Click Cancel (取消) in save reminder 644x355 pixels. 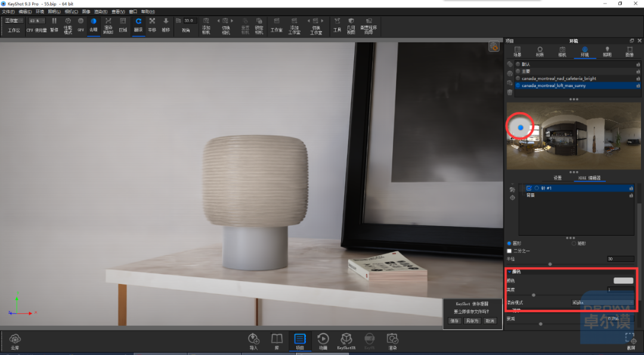click(x=490, y=321)
